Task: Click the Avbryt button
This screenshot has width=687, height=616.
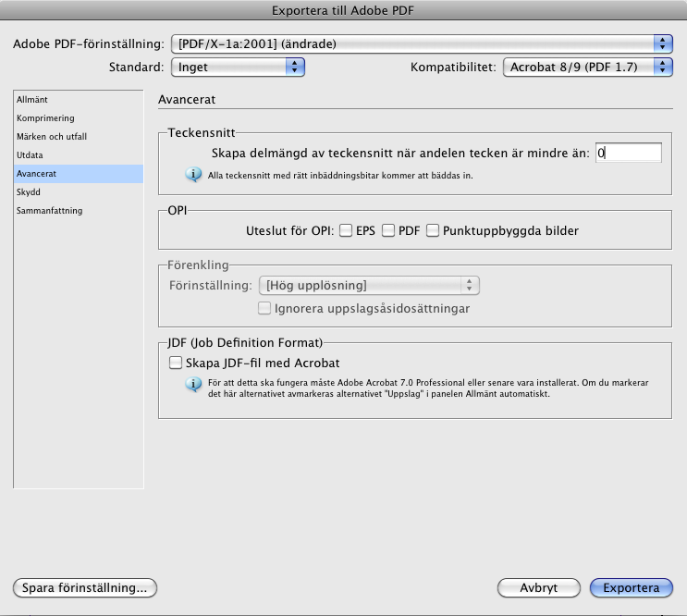Action: [539, 587]
